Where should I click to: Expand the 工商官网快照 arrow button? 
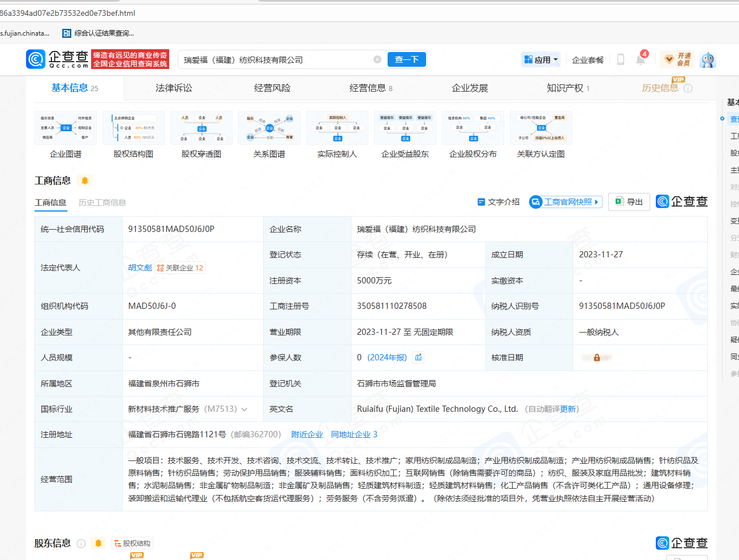596,202
